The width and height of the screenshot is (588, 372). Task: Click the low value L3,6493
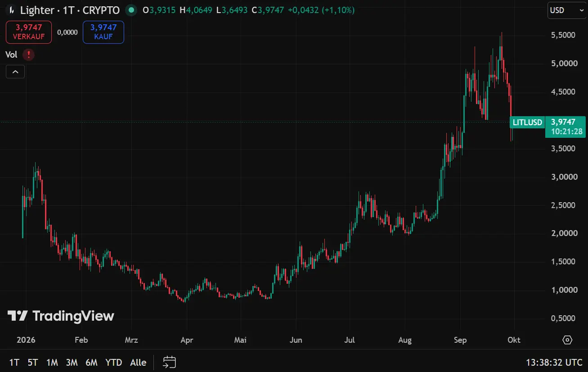tap(232, 10)
